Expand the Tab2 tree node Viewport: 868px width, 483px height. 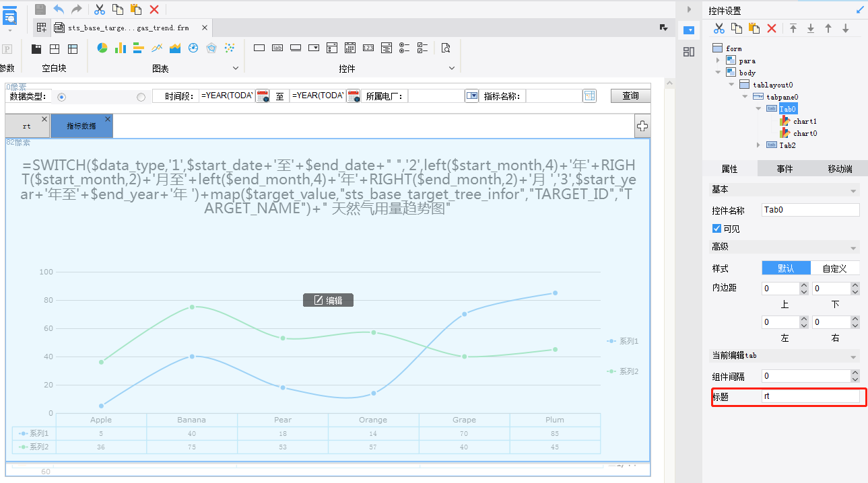tap(758, 145)
